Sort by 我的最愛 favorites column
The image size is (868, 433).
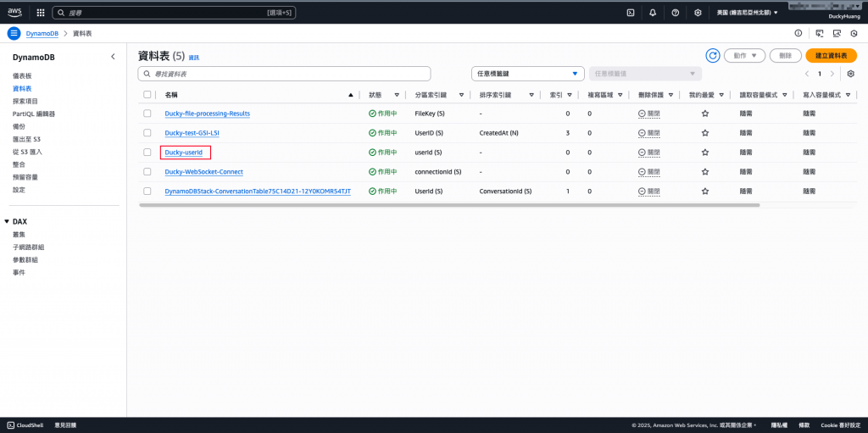coord(722,95)
